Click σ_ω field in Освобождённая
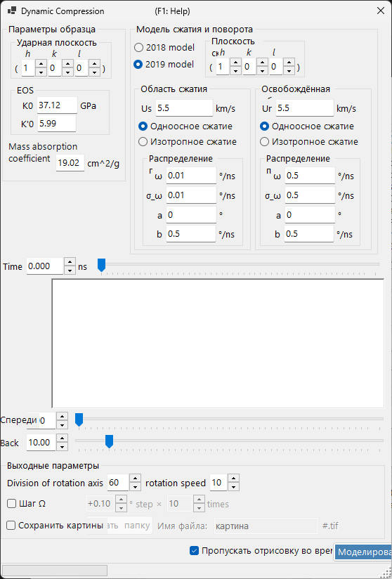 (x=310, y=195)
